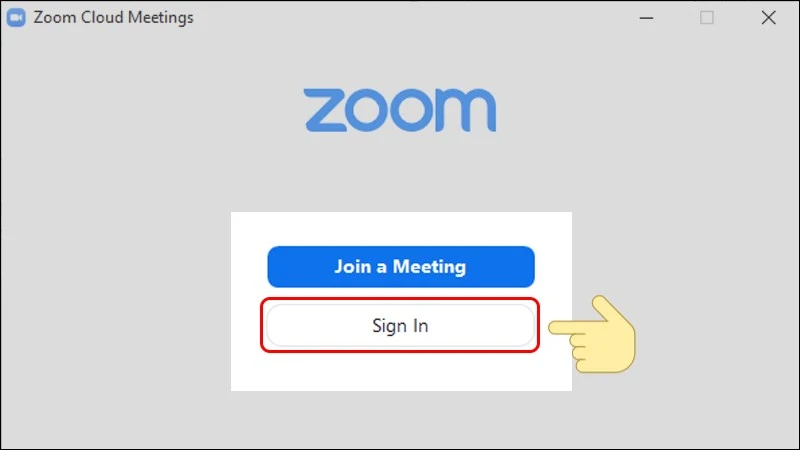Click the greyed-out maximize window icon

707,18
